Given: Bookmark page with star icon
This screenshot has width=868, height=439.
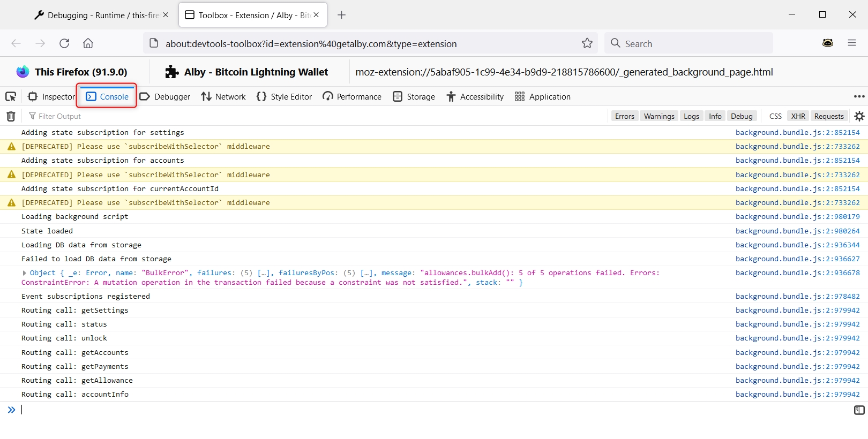Looking at the screenshot, I should tap(587, 43).
